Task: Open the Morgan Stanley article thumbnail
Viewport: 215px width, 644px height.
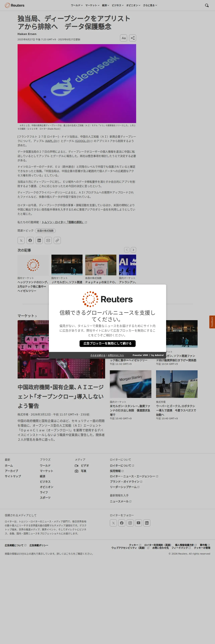Action: 131,384
